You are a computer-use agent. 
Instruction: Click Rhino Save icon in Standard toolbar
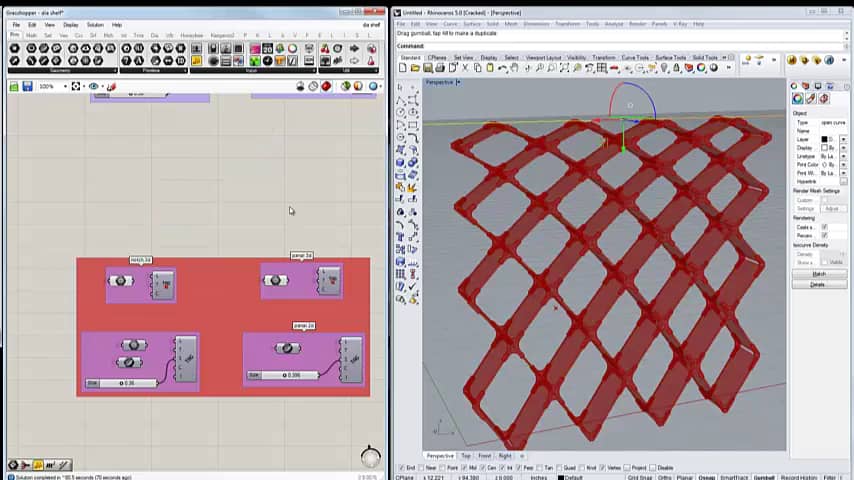click(428, 68)
